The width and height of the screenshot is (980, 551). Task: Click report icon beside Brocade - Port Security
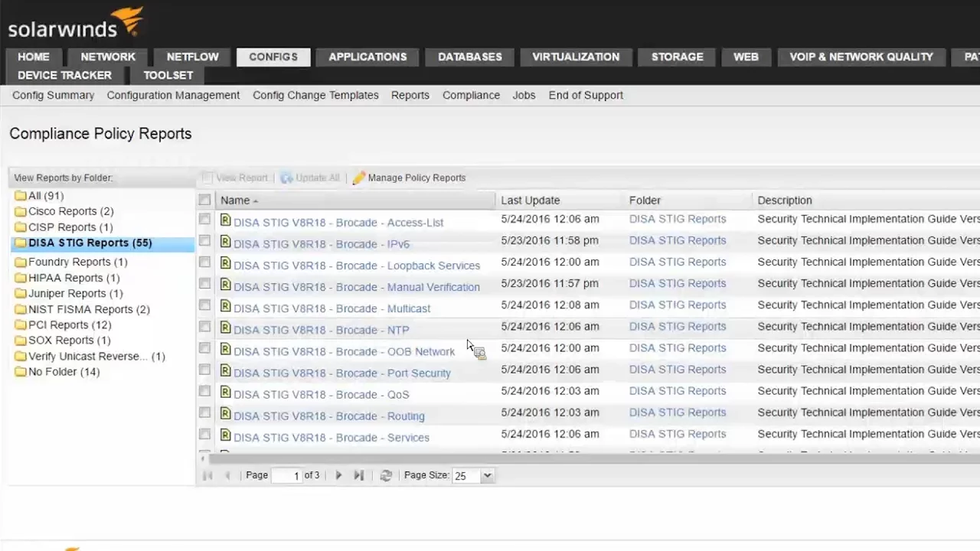[x=225, y=370]
